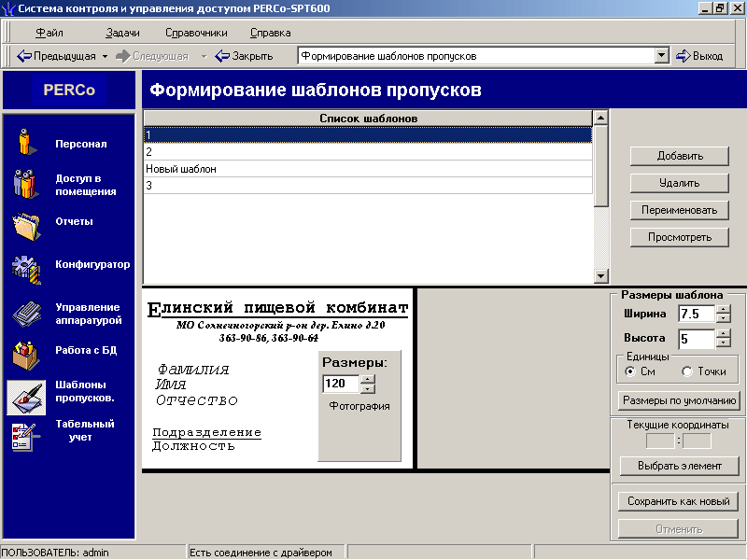This screenshot has width=747, height=560.
Task: Click the "Фотография" placeholder label
Action: click(x=359, y=406)
